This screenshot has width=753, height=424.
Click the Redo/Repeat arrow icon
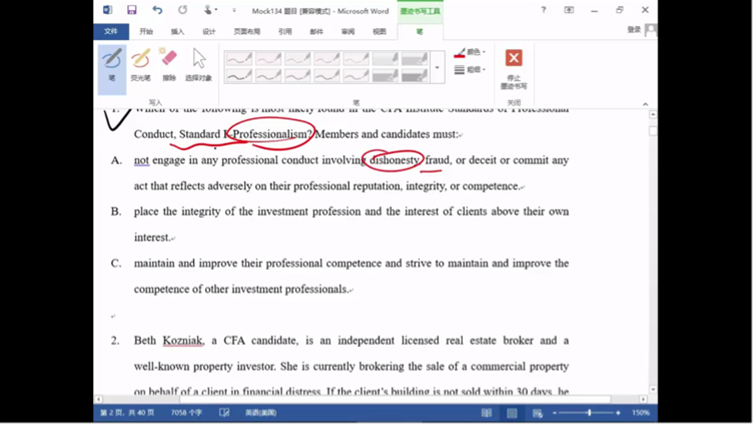182,10
